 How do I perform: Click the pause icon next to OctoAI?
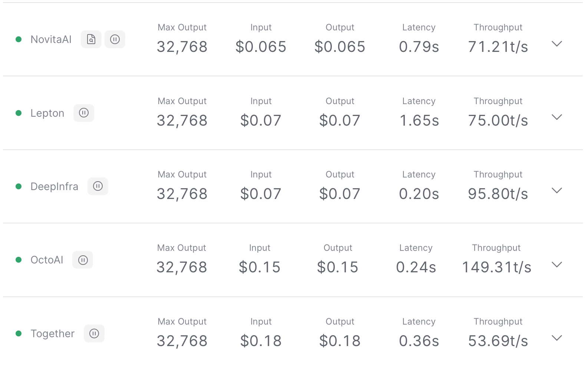(x=83, y=260)
